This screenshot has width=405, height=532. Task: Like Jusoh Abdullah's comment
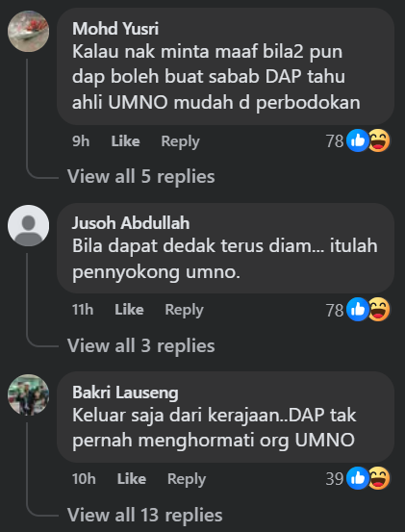coord(129,310)
